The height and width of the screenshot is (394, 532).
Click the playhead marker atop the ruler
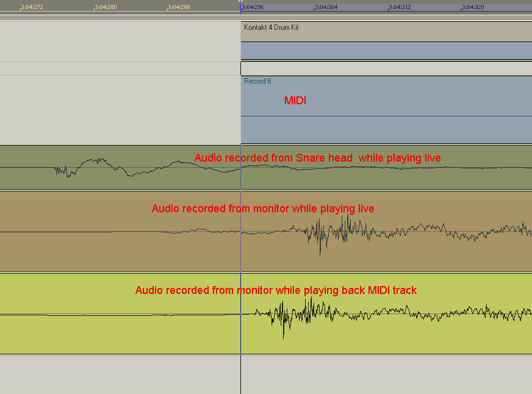[240, 2]
